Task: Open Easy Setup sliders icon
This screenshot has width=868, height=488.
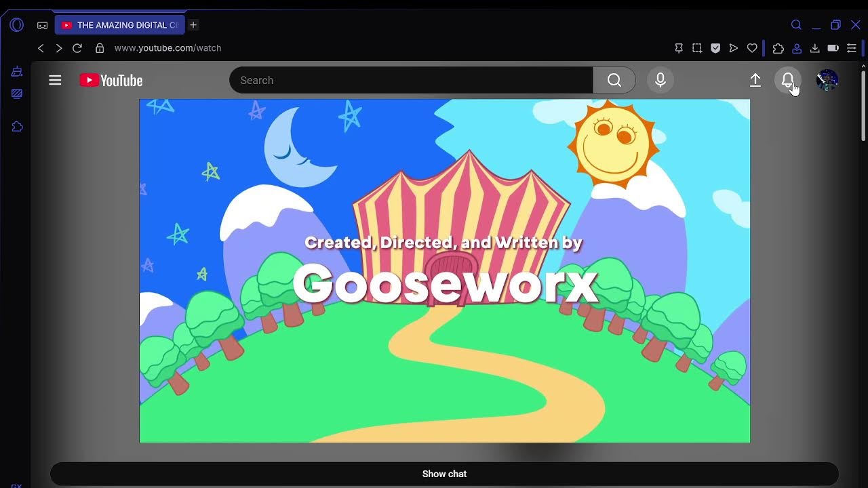Action: (852, 48)
